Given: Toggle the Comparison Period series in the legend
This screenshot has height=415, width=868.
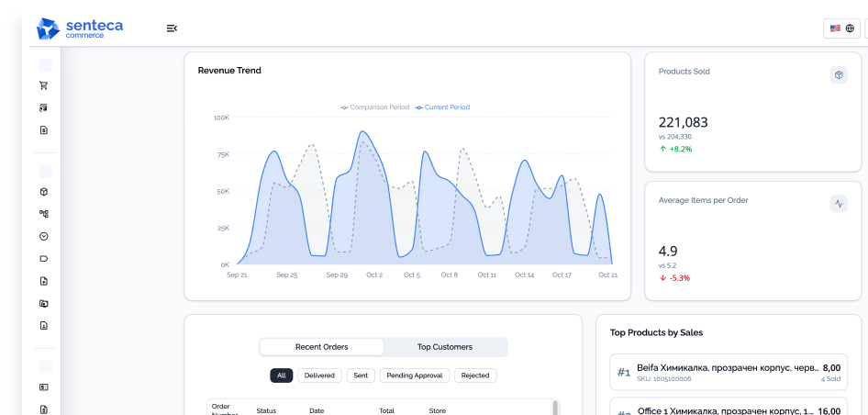Looking at the screenshot, I should [x=374, y=107].
